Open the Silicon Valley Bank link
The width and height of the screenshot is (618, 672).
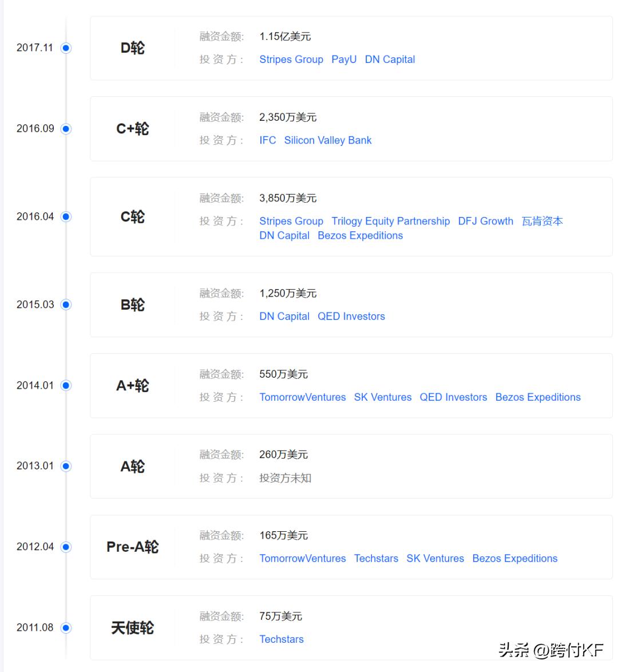click(x=327, y=140)
